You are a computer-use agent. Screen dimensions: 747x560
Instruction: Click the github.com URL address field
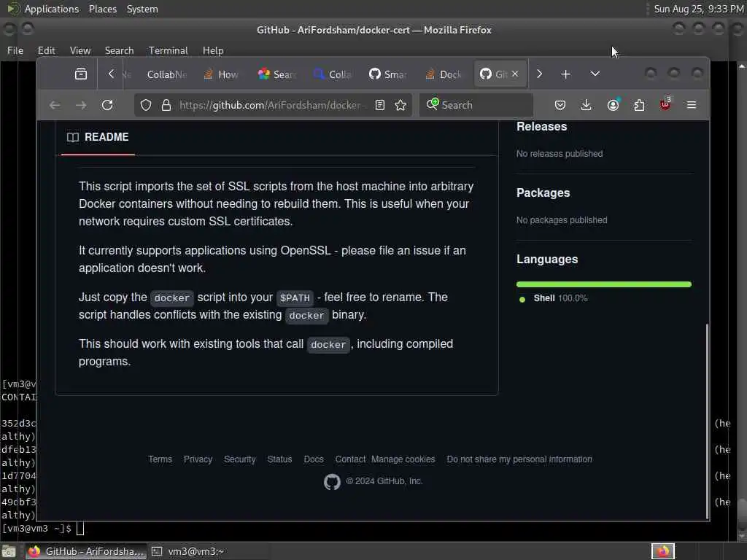pyautogui.click(x=272, y=105)
